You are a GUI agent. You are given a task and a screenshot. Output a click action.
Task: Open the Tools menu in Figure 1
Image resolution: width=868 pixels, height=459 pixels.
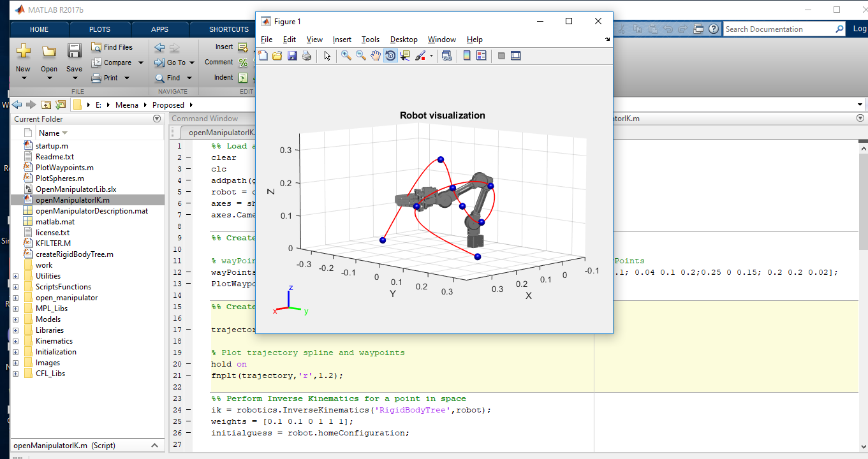point(371,40)
